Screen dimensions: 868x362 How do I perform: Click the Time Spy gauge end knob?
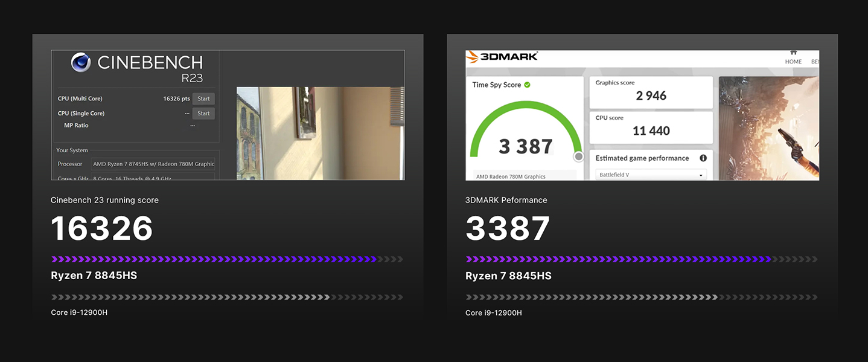(579, 157)
